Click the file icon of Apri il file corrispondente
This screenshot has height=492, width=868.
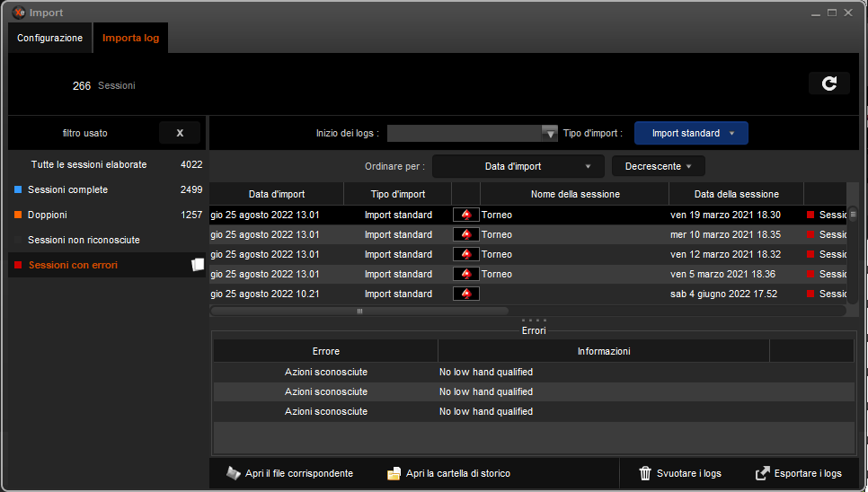click(234, 473)
